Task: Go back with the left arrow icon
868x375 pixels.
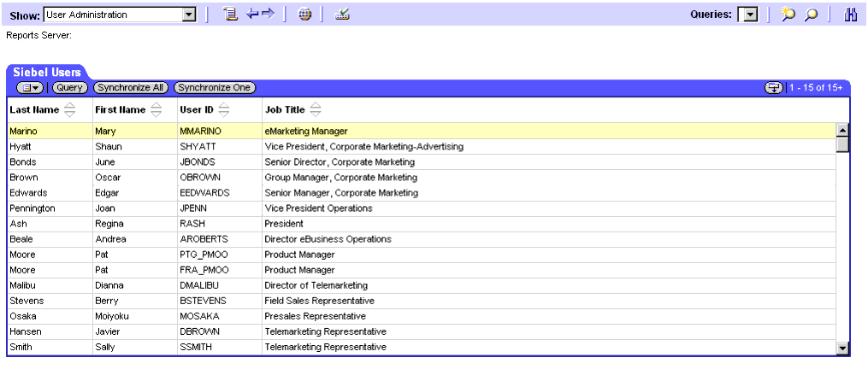Action: click(252, 15)
